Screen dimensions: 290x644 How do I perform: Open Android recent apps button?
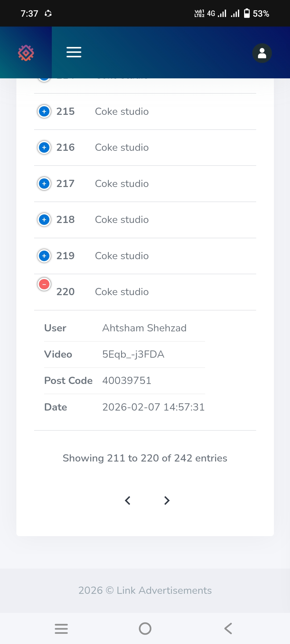tap(61, 628)
